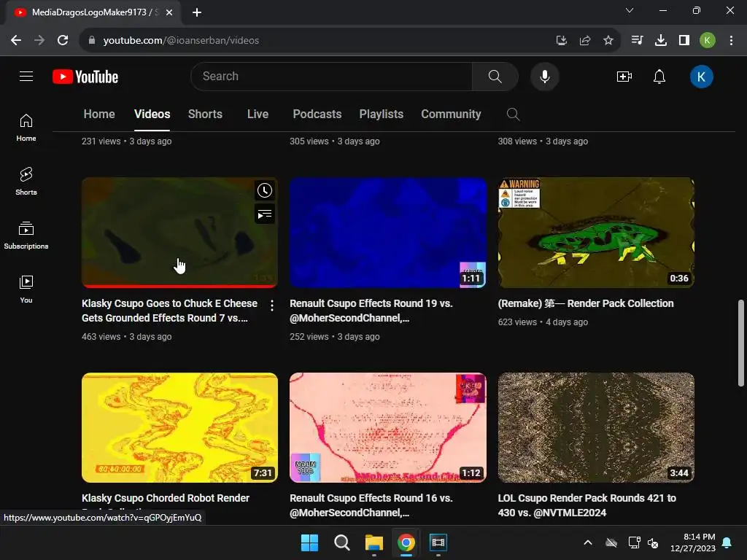Open the Create video icon
This screenshot has width=747, height=560.
tap(624, 76)
